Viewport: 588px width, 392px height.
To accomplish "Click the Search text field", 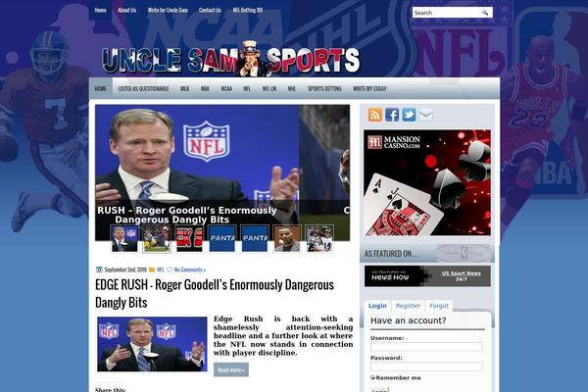I will [446, 13].
